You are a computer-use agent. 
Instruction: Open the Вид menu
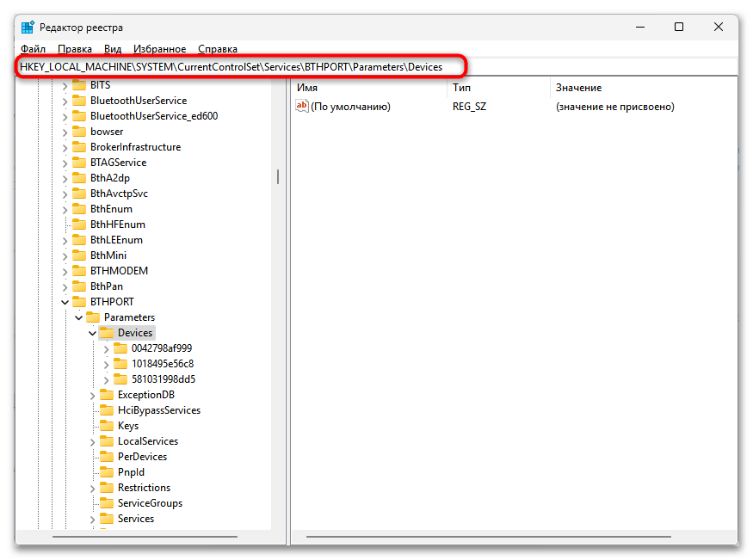(x=113, y=49)
